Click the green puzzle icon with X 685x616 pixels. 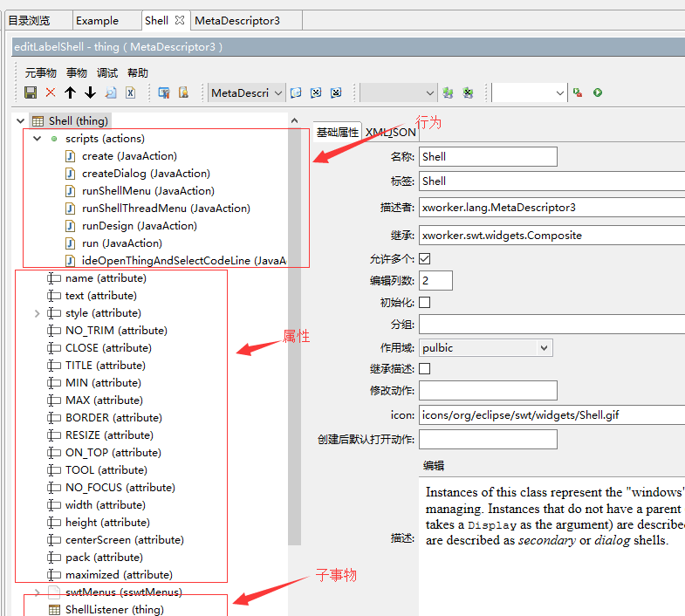click(468, 92)
